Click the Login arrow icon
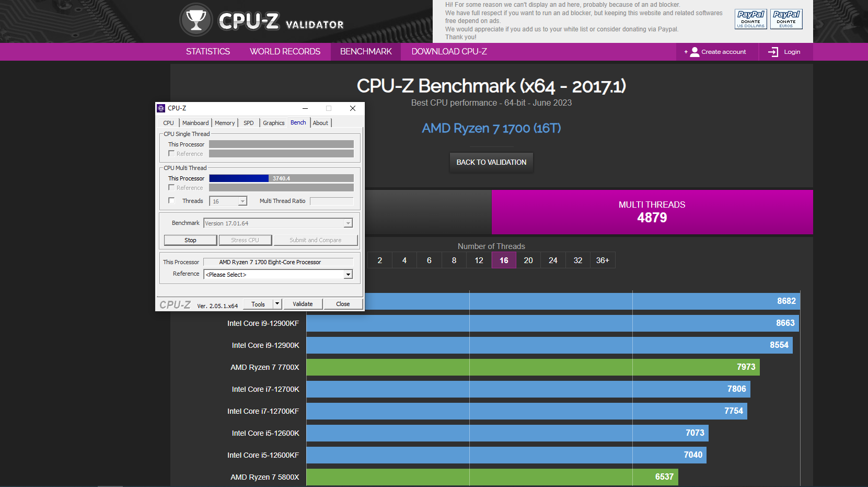 coord(773,52)
